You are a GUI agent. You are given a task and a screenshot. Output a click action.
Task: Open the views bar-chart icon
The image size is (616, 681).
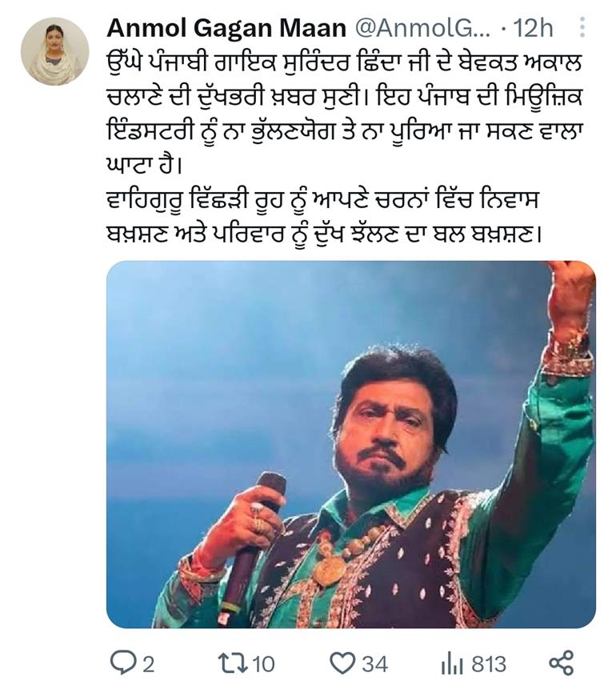[452, 664]
